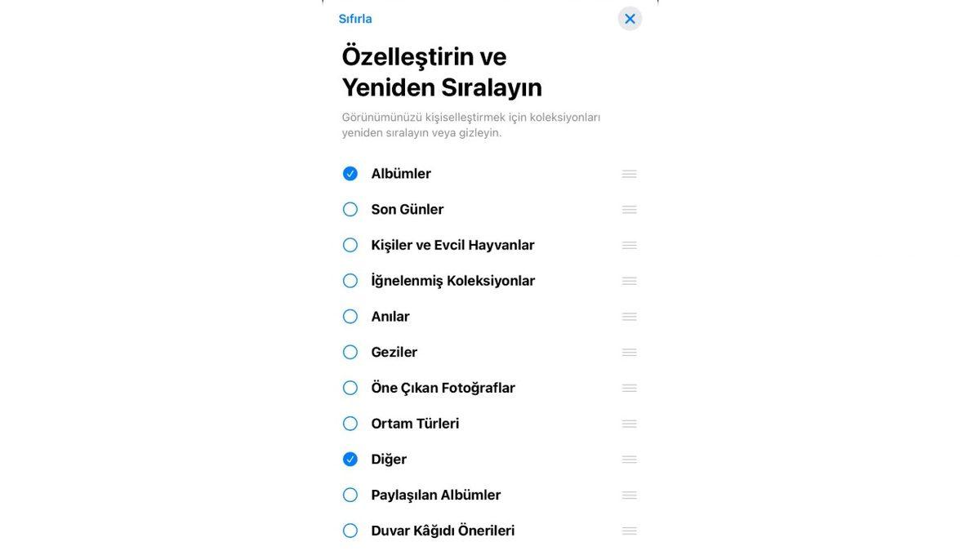This screenshot has width=980, height=551.
Task: Click the reorder handle for Ortam Türleri
Action: [x=629, y=423]
